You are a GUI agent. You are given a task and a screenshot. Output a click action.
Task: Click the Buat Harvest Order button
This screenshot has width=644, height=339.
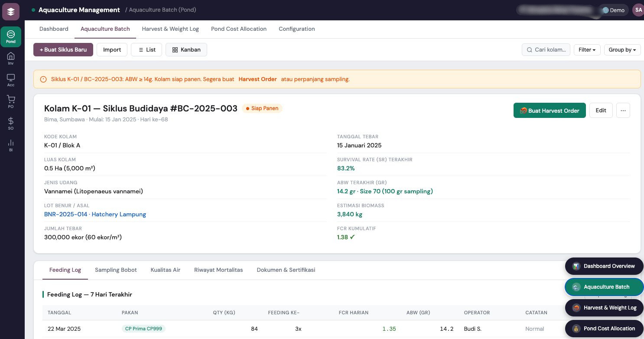pyautogui.click(x=549, y=111)
